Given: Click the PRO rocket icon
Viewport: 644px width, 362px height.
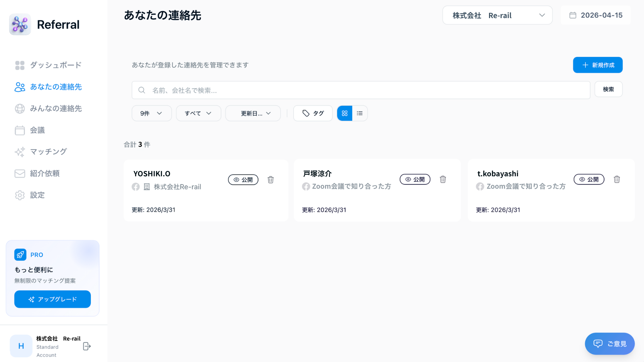Looking at the screenshot, I should (x=20, y=255).
